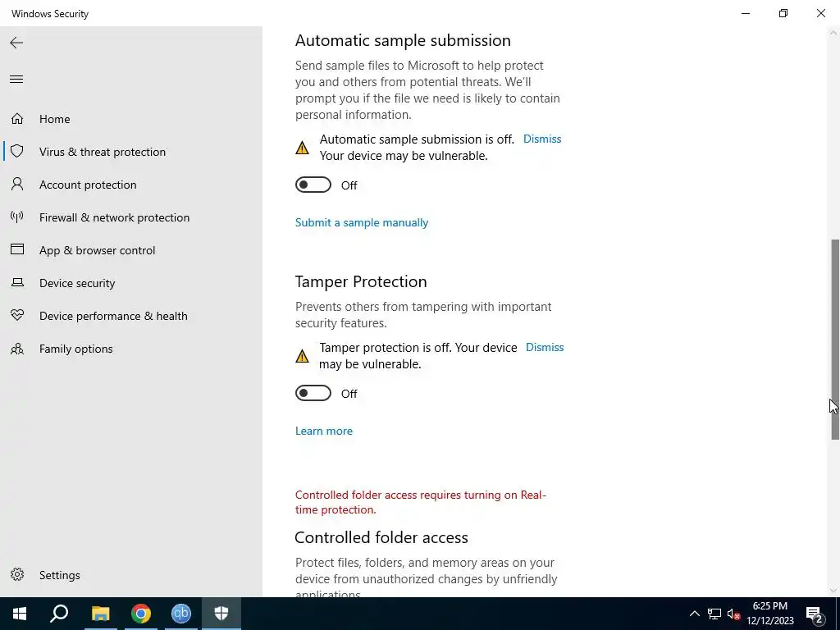Click the Settings gear icon
Image resolution: width=840 pixels, height=630 pixels.
tap(17, 574)
